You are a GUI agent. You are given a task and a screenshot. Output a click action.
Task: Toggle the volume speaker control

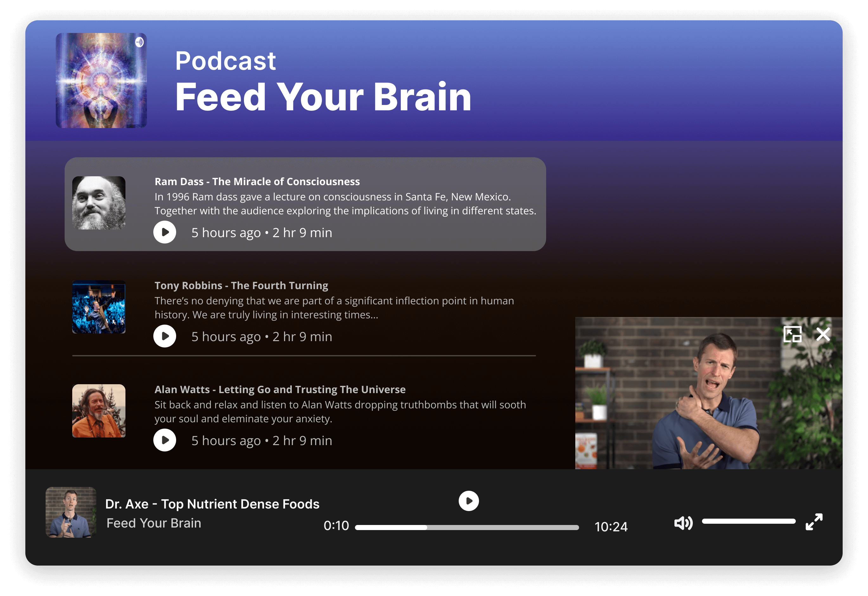pyautogui.click(x=683, y=523)
